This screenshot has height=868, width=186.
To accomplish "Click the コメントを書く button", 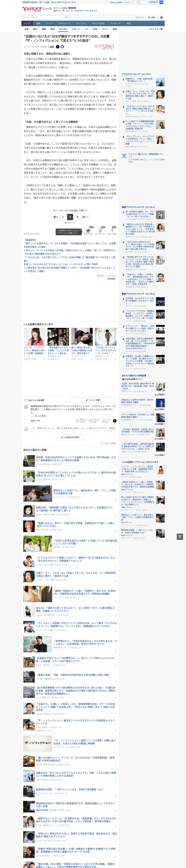I will point(93,400).
